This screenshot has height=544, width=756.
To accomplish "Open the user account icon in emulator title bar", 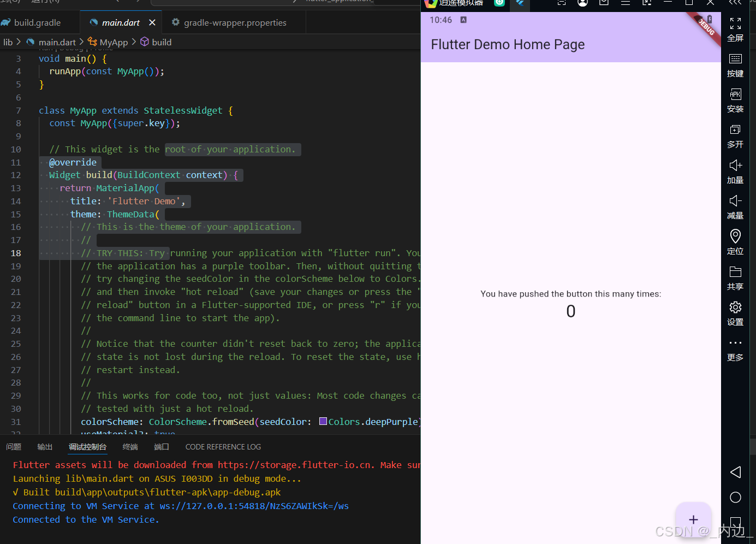I will [x=583, y=3].
